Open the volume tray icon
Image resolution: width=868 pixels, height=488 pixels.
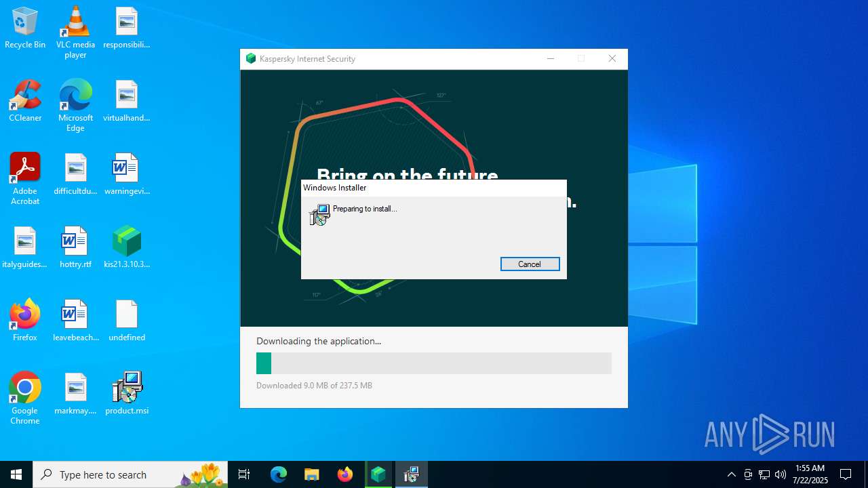click(781, 474)
